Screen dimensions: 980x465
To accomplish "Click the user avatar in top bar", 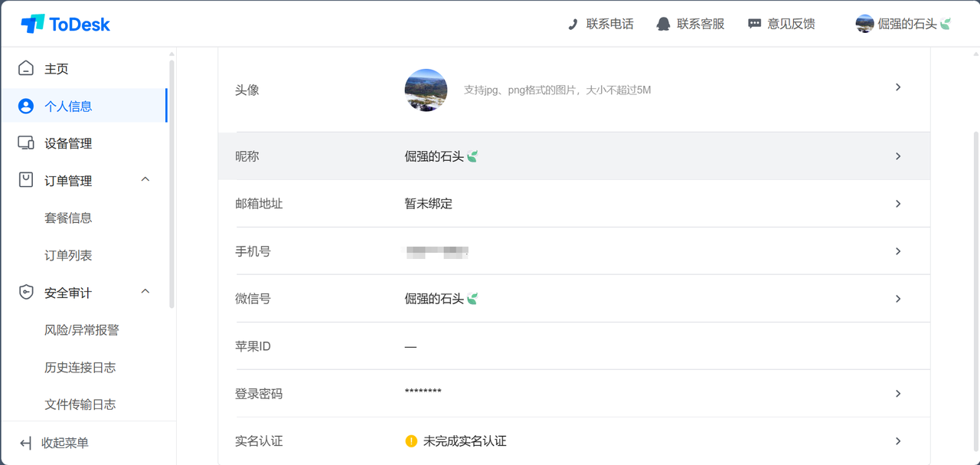I will (x=864, y=24).
